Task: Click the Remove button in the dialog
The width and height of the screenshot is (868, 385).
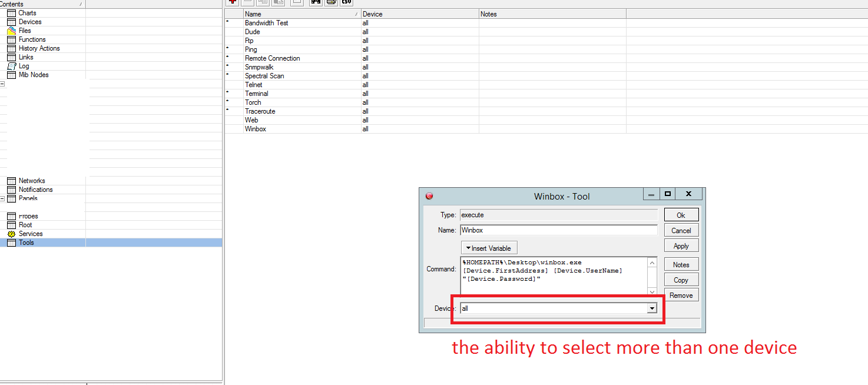Action: pyautogui.click(x=681, y=295)
